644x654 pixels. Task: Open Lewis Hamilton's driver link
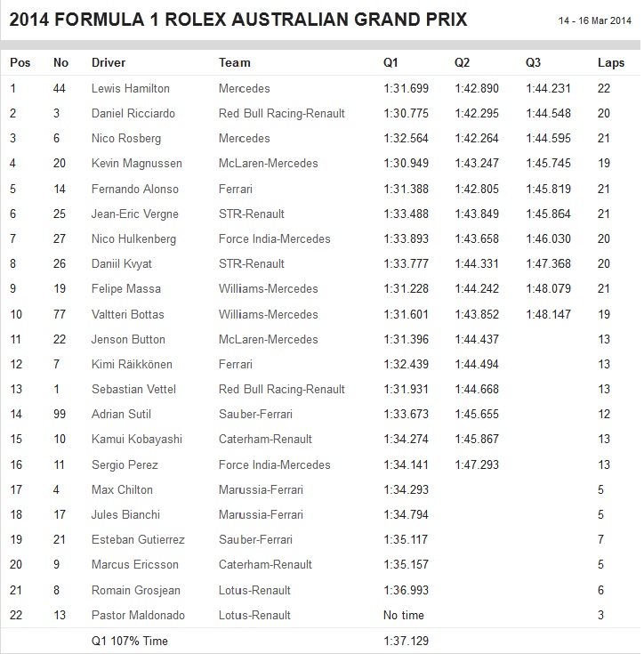130,88
